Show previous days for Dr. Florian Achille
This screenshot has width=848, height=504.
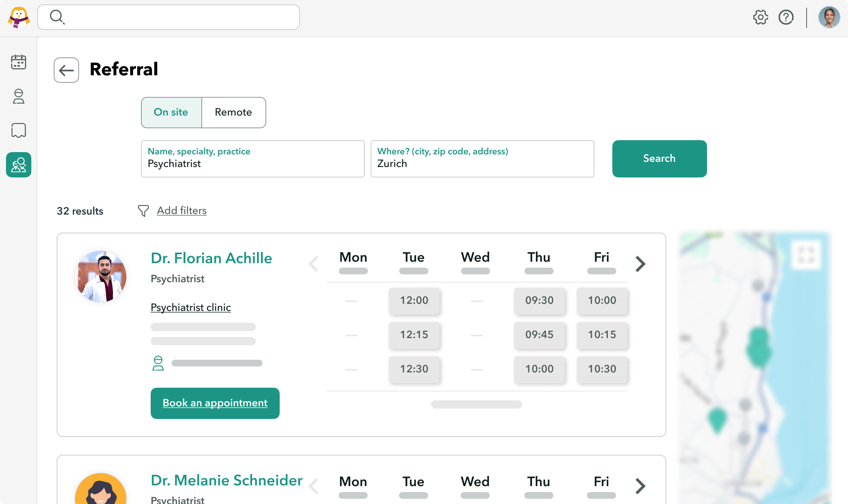click(x=314, y=264)
